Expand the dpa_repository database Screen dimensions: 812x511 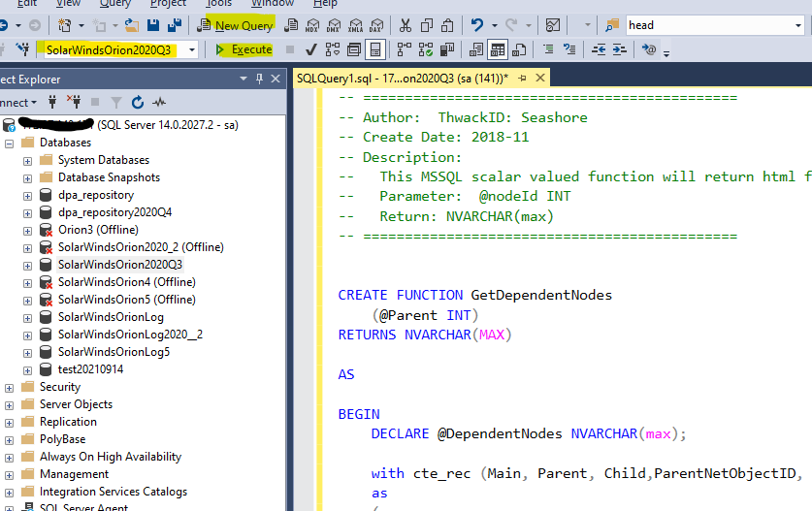pyautogui.click(x=27, y=196)
